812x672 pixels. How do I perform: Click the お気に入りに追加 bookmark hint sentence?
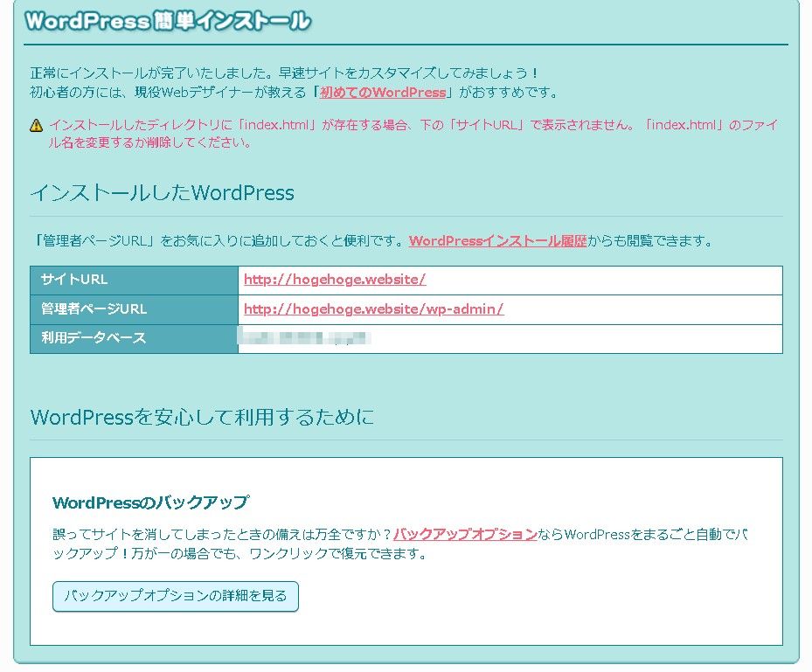click(x=219, y=241)
